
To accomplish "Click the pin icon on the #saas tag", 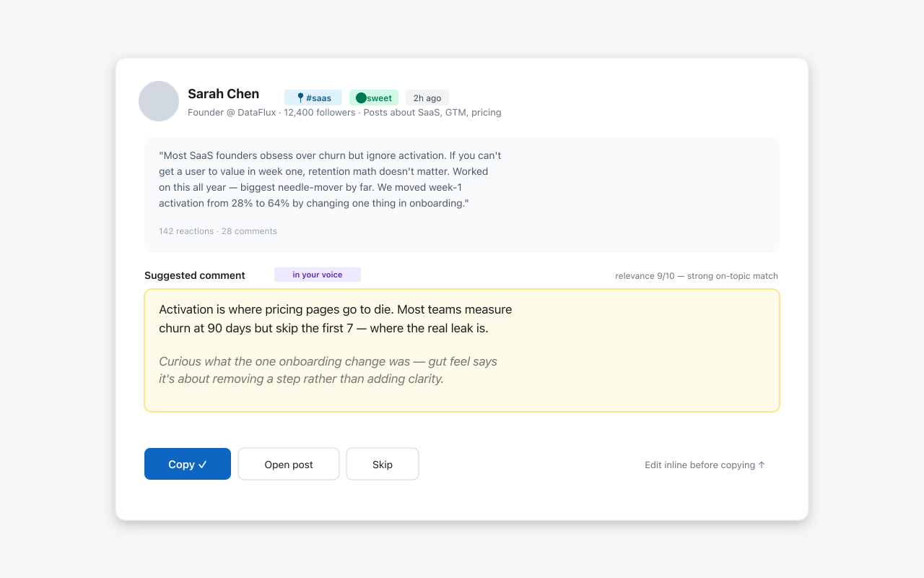I will (x=299, y=98).
